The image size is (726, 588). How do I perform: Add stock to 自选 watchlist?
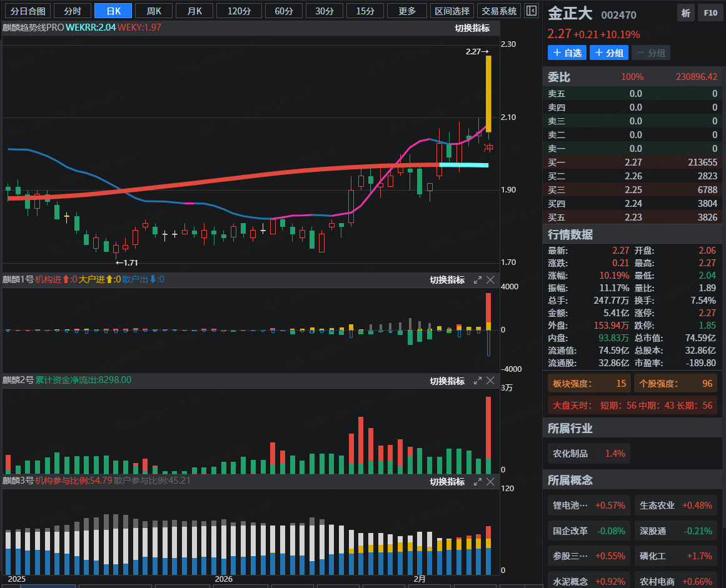click(x=567, y=53)
